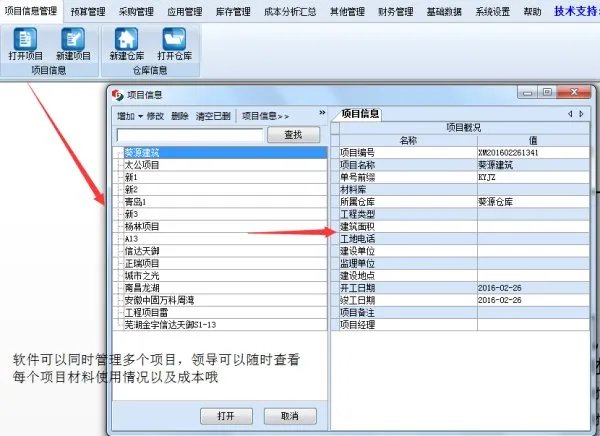The height and width of the screenshot is (436, 600).
Task: Select the 南昌龙湖 project
Action: point(225,288)
